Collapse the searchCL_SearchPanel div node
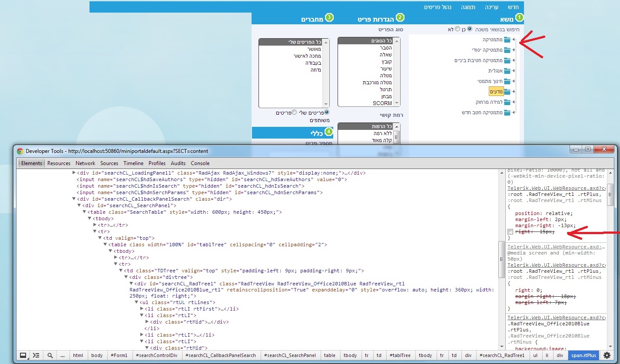 tap(79, 205)
